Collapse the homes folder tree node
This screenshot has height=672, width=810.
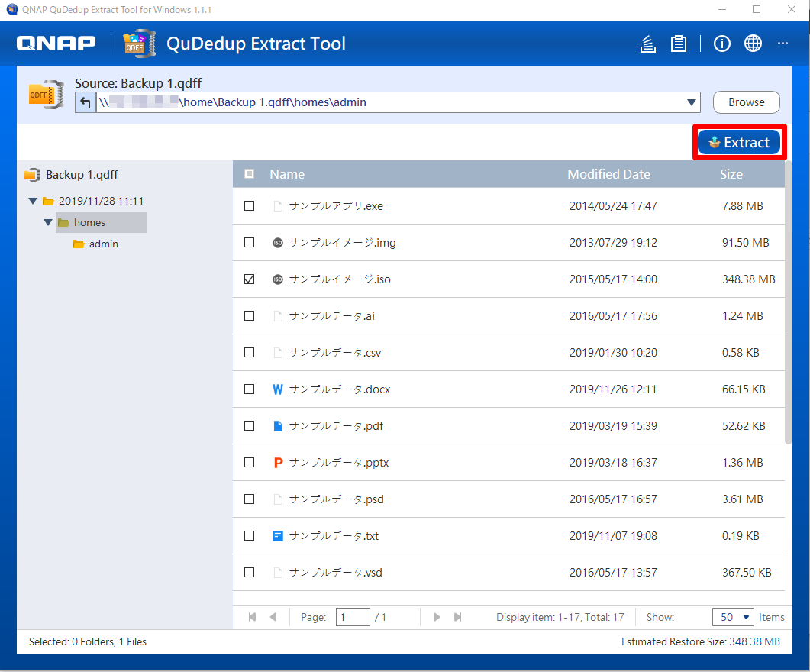pyautogui.click(x=48, y=223)
